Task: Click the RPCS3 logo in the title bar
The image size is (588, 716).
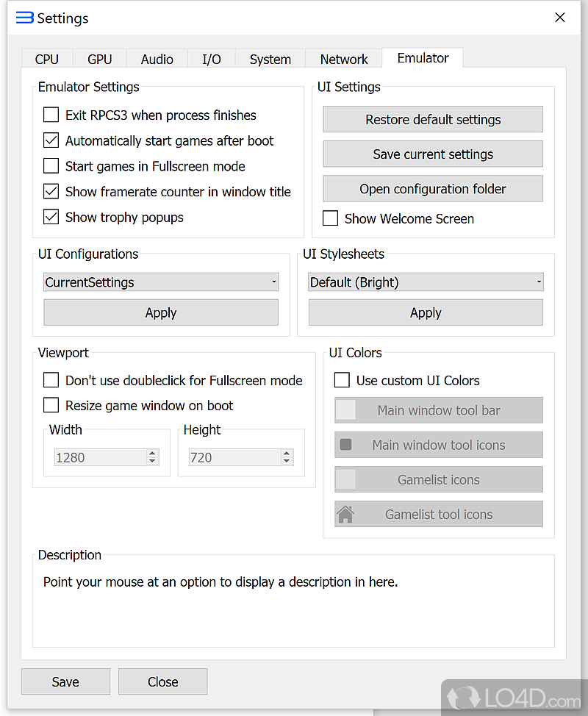Action: (25, 18)
